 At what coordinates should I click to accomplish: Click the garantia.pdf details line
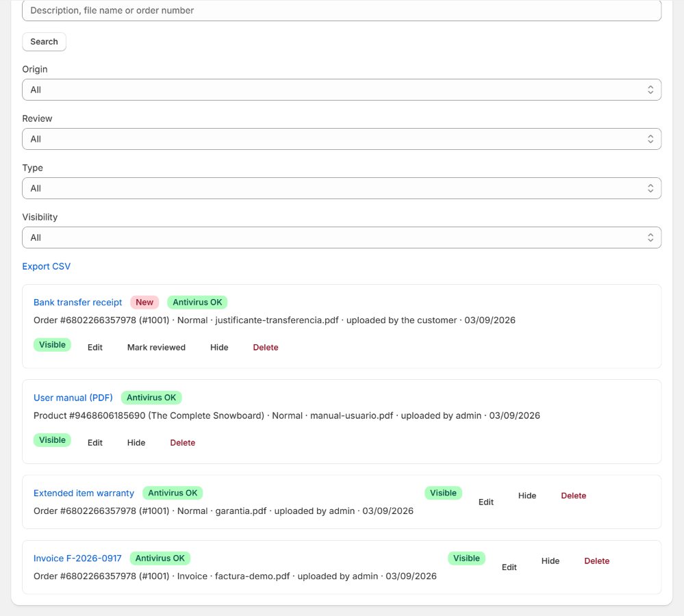coord(223,511)
